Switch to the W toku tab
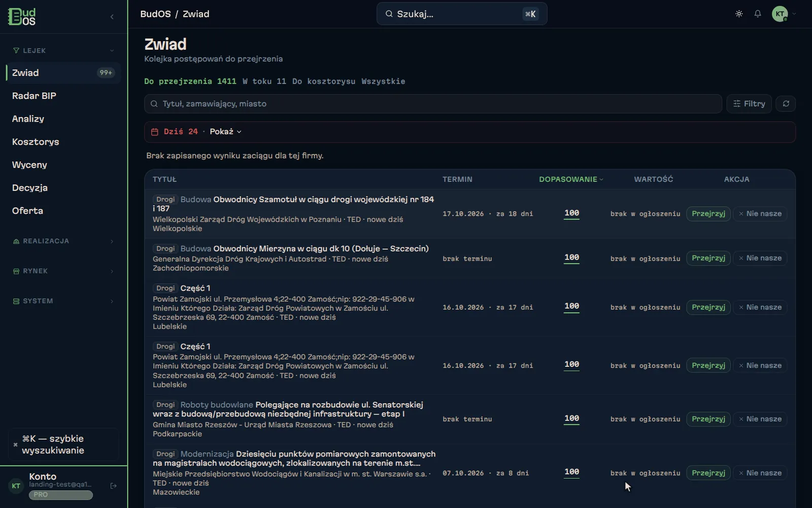Image resolution: width=812 pixels, height=508 pixels. pyautogui.click(x=264, y=81)
